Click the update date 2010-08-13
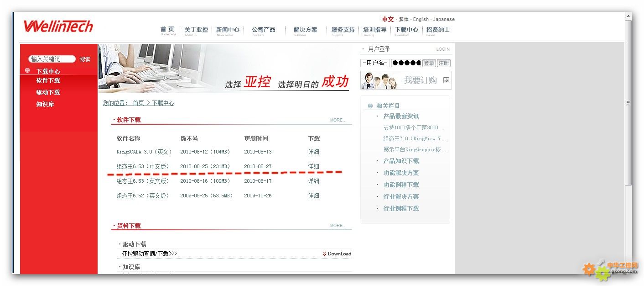This screenshot has height=286, width=644. (258, 152)
